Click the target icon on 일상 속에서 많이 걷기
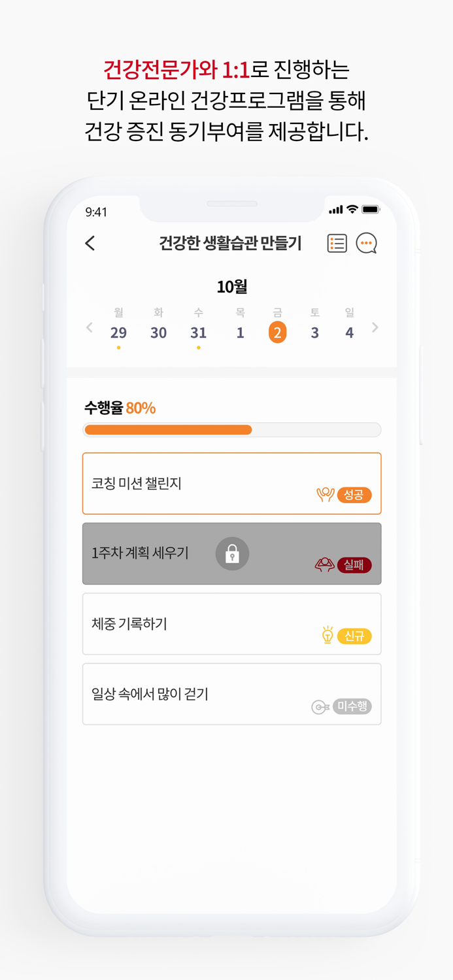Screen dimensions: 453x980 click(x=318, y=706)
